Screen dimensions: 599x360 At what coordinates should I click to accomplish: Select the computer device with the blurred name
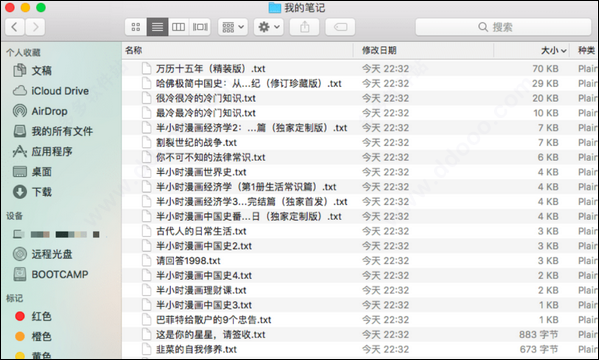(x=57, y=234)
